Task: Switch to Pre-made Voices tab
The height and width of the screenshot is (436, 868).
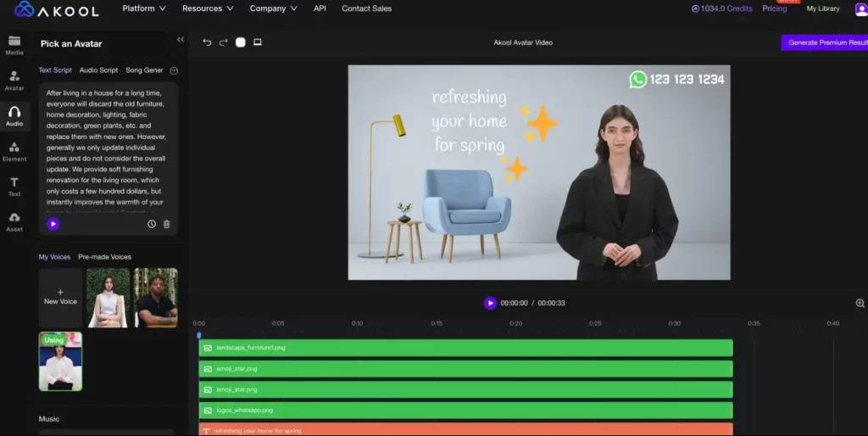Action: click(x=104, y=257)
